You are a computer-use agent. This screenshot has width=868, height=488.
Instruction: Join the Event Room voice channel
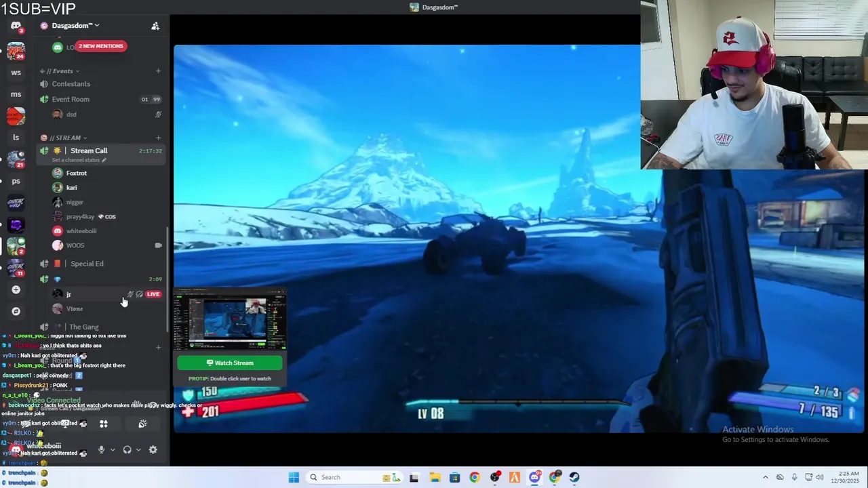click(100, 99)
